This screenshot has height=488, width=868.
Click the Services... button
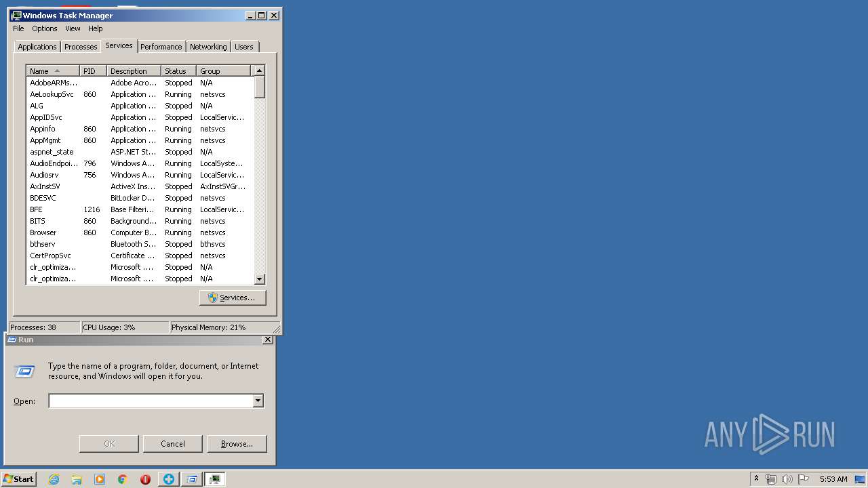click(233, 298)
